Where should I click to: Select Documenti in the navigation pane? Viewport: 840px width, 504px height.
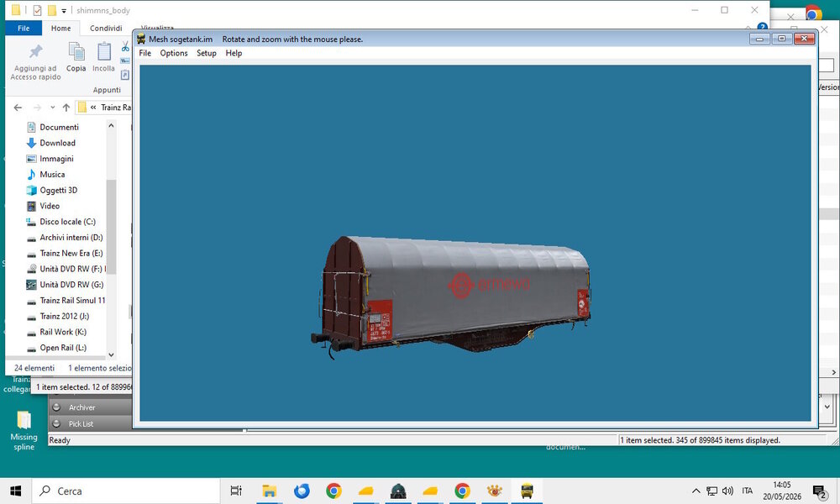pos(59,127)
